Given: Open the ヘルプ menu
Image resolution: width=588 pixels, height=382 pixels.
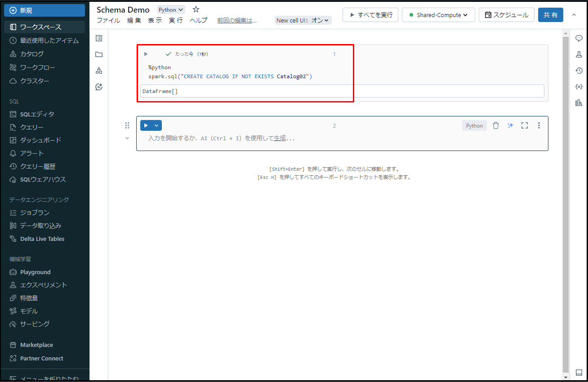Looking at the screenshot, I should (199, 20).
